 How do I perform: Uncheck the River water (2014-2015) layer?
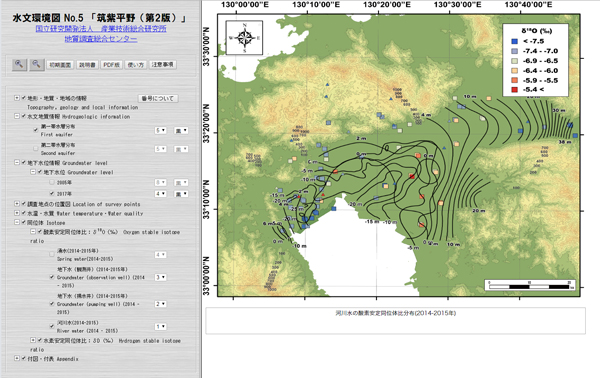tap(52, 326)
